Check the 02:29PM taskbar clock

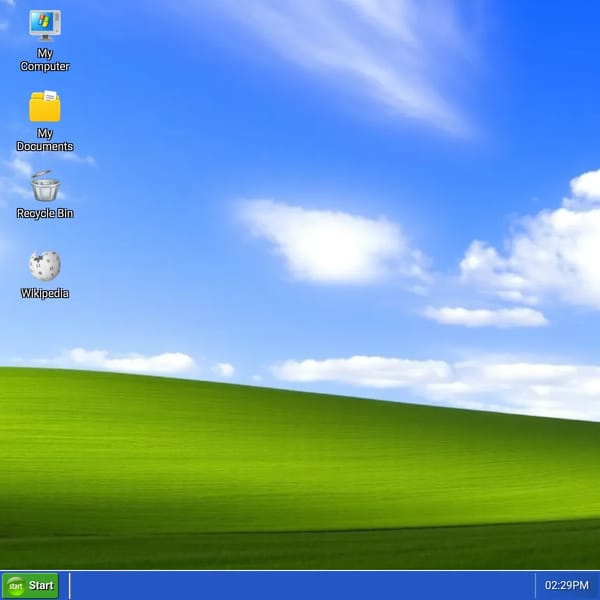pyautogui.click(x=567, y=585)
